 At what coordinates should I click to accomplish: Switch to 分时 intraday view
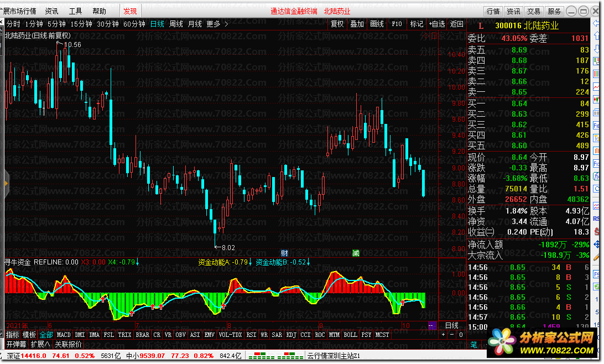[x=13, y=24]
